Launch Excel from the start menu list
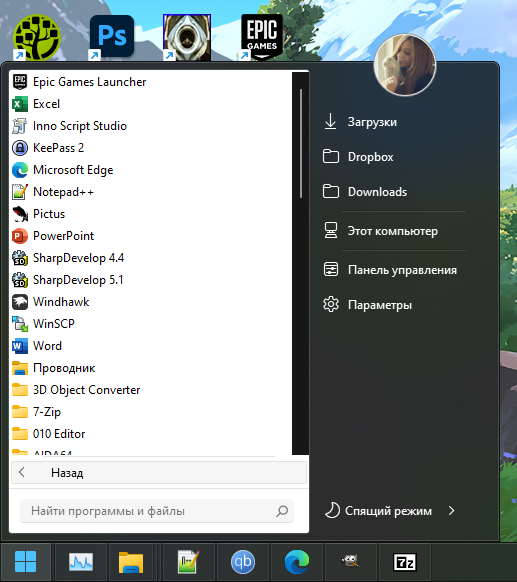 (150, 104)
